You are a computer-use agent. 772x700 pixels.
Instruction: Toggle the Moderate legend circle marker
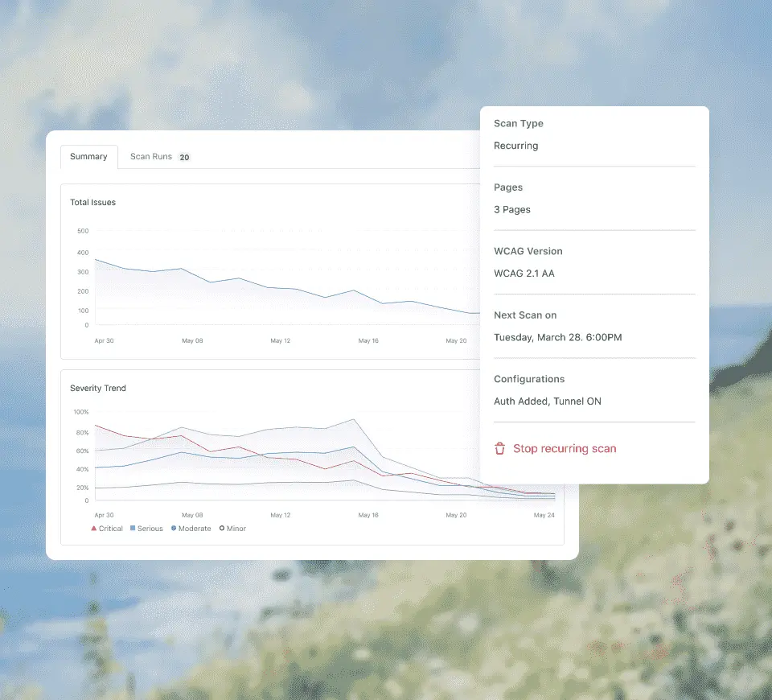coord(174,528)
